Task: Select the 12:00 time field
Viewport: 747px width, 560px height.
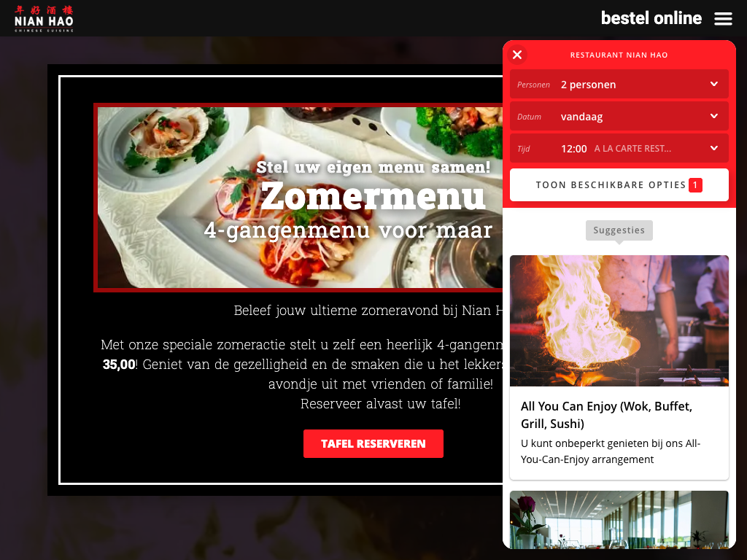Action: pos(619,148)
